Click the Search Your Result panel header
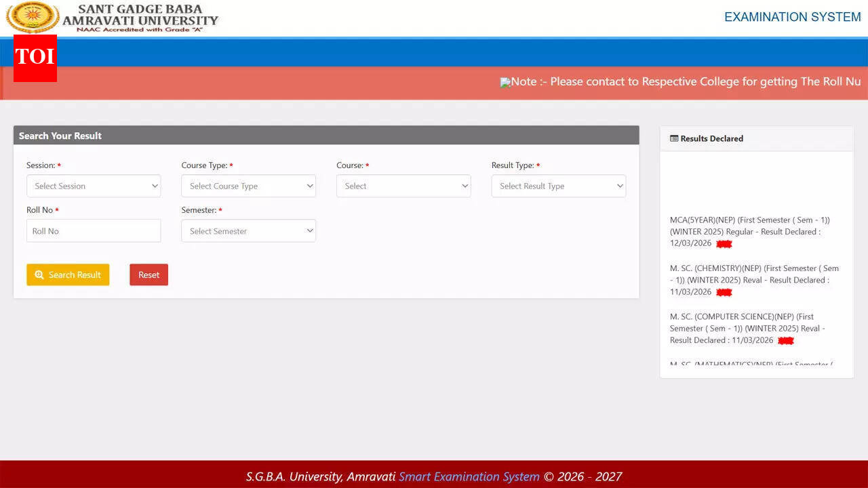Viewport: 868px width, 488px height. click(60, 136)
